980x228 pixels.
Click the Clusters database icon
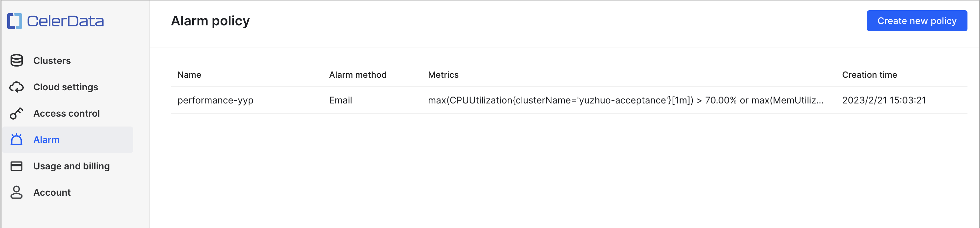[16, 60]
